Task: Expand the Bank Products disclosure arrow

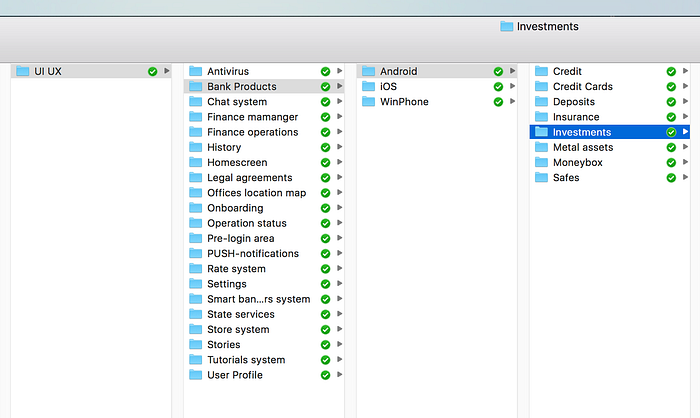Action: point(339,86)
